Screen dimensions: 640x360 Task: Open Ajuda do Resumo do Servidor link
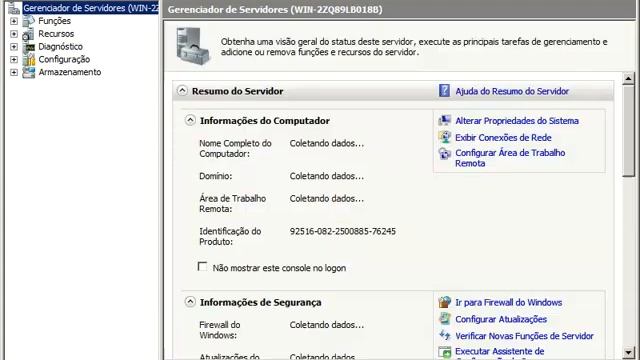(512, 91)
